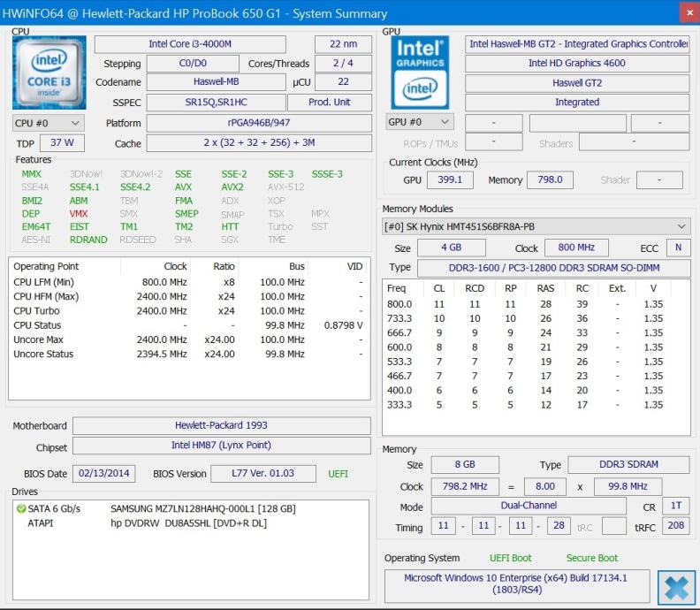Expand the SK Hynix memory module dropdown
Image resolution: width=700 pixels, height=610 pixels.
[x=536, y=226]
